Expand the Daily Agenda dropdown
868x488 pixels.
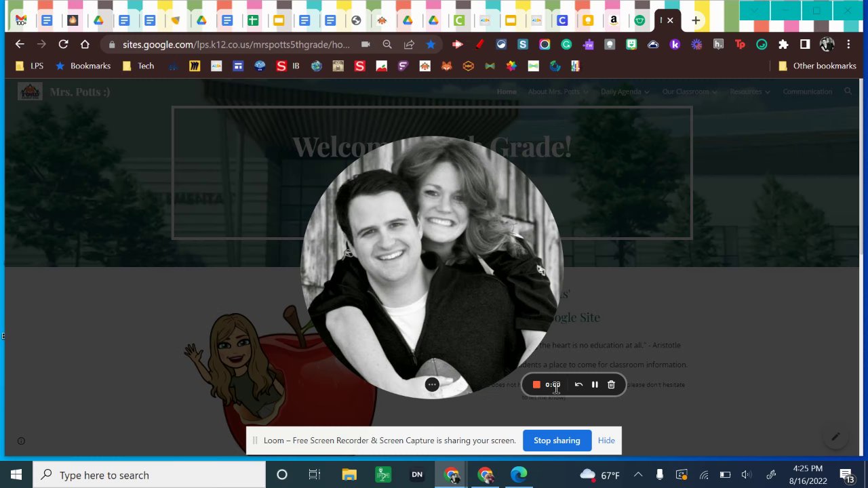pos(625,91)
